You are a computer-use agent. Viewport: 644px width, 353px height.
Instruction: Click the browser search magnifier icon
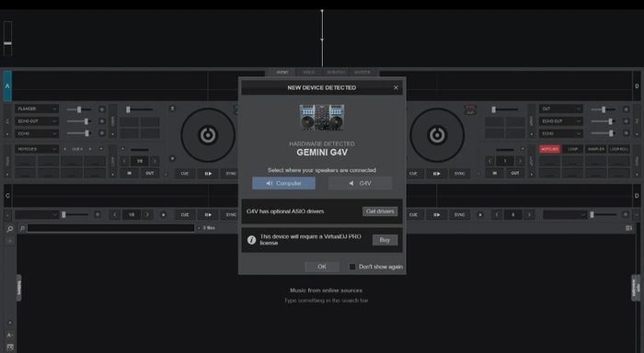pos(10,229)
